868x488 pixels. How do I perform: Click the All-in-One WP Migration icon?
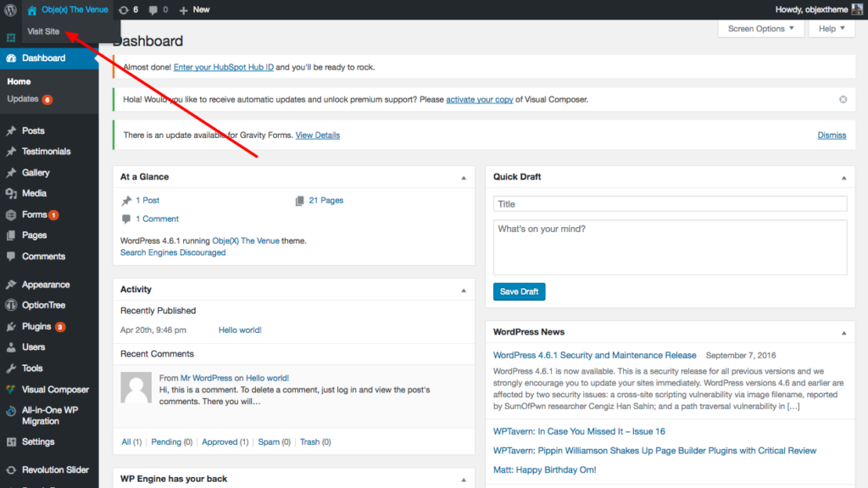tap(11, 411)
